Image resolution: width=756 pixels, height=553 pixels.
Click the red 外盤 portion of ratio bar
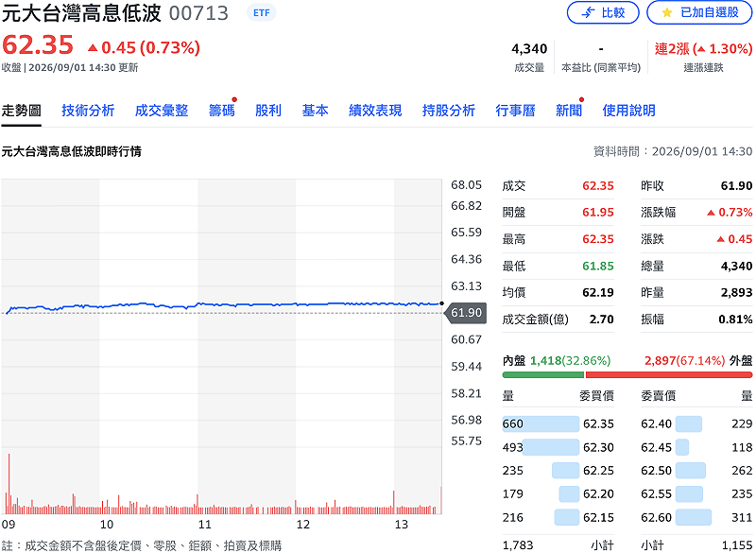click(x=669, y=374)
